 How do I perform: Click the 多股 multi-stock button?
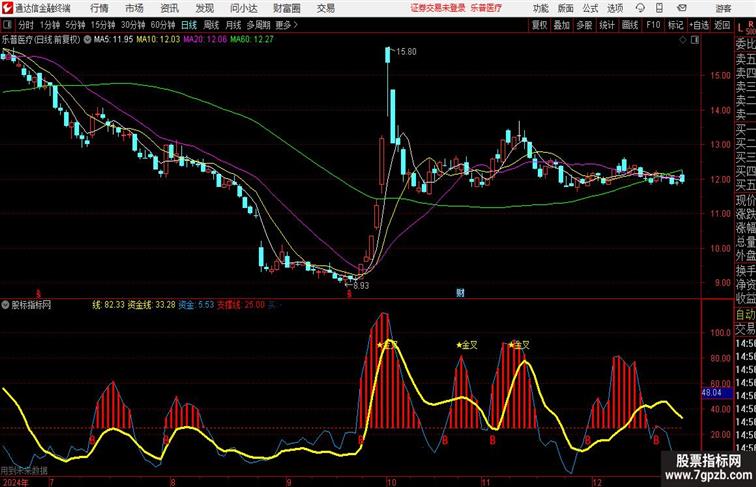(584, 25)
